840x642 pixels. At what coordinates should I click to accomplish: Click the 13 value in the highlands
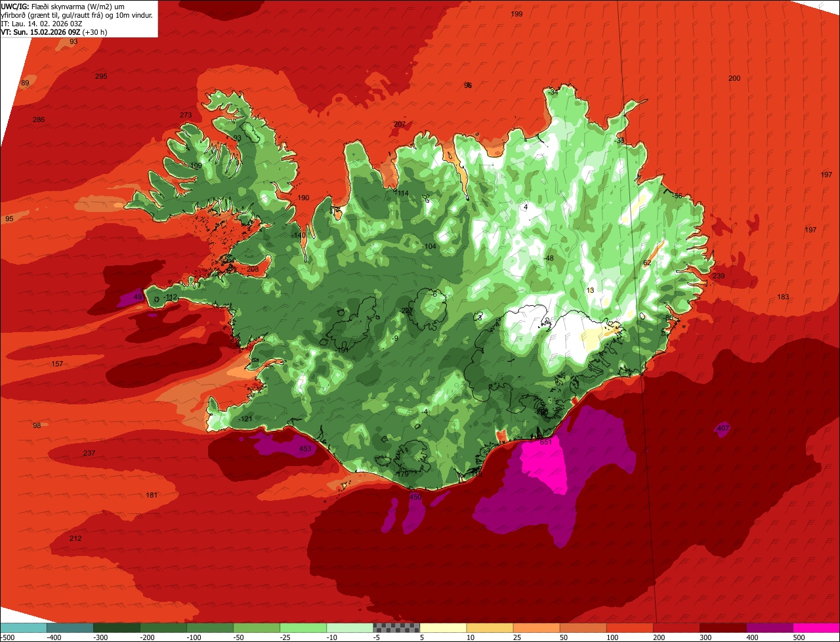[590, 290]
